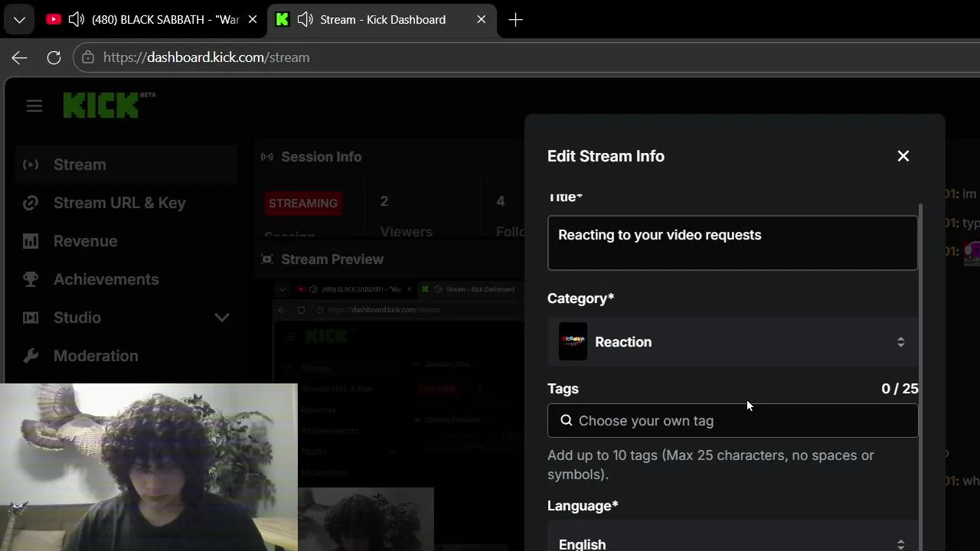
Task: Click the wrench Moderation icon
Action: point(31,356)
